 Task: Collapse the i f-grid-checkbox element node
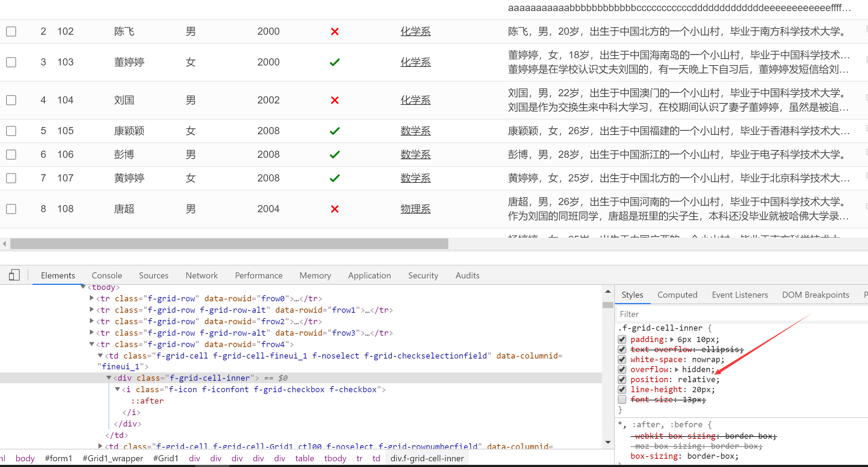point(117,389)
